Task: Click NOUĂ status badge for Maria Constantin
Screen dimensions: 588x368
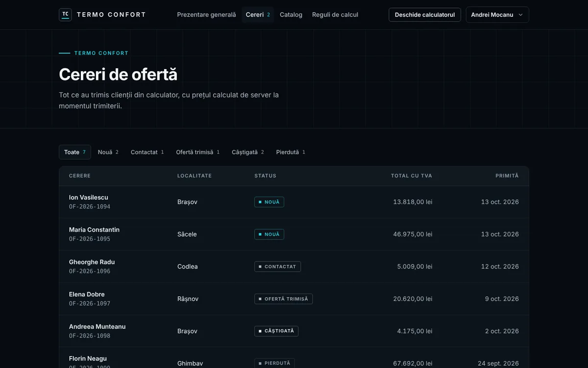Action: pos(269,235)
